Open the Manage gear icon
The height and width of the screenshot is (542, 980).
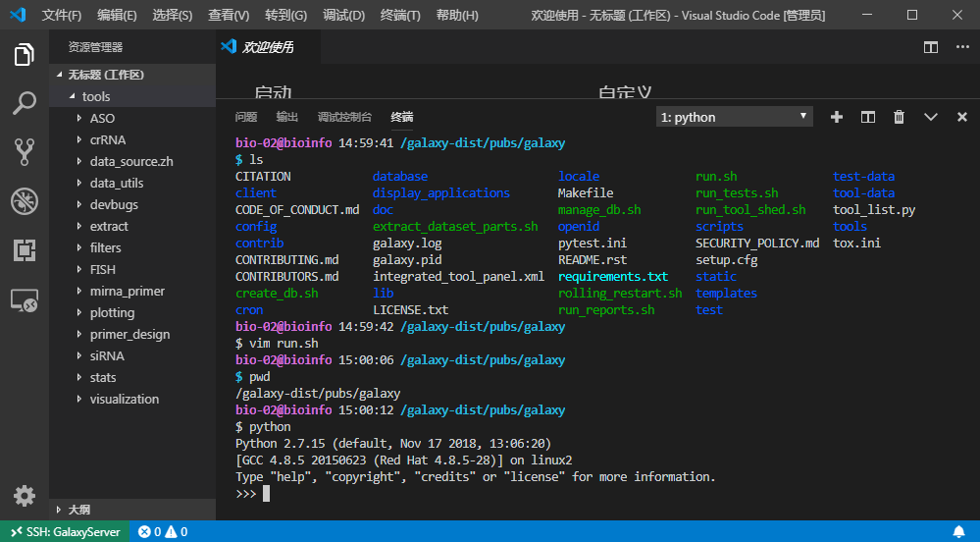(25, 496)
